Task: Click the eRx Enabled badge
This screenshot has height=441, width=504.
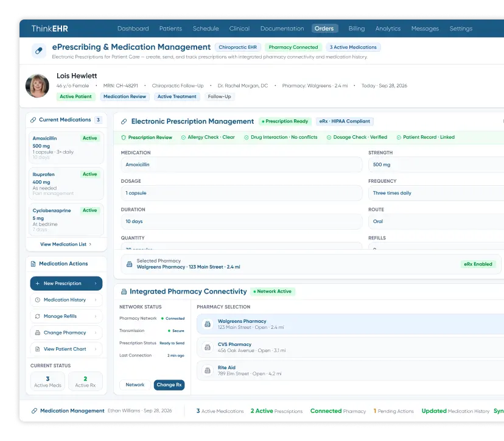Action: click(478, 264)
